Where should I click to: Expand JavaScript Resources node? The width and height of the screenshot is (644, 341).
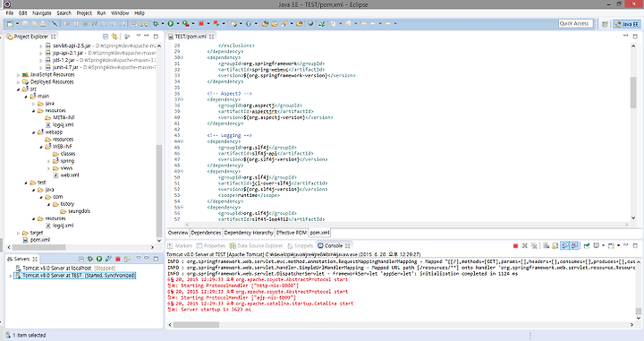point(19,75)
